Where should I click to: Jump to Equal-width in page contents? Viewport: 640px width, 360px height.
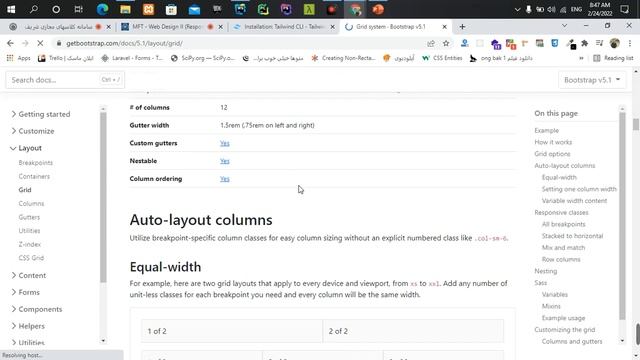pyautogui.click(x=559, y=178)
